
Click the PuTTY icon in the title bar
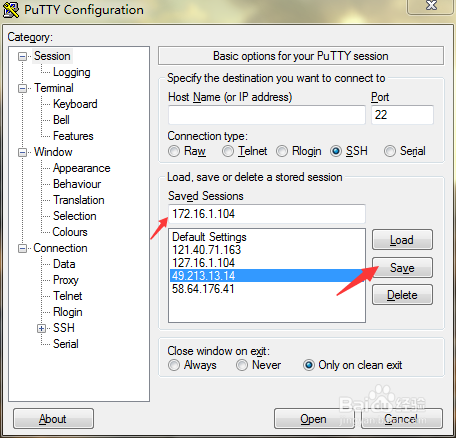[x=11, y=10]
